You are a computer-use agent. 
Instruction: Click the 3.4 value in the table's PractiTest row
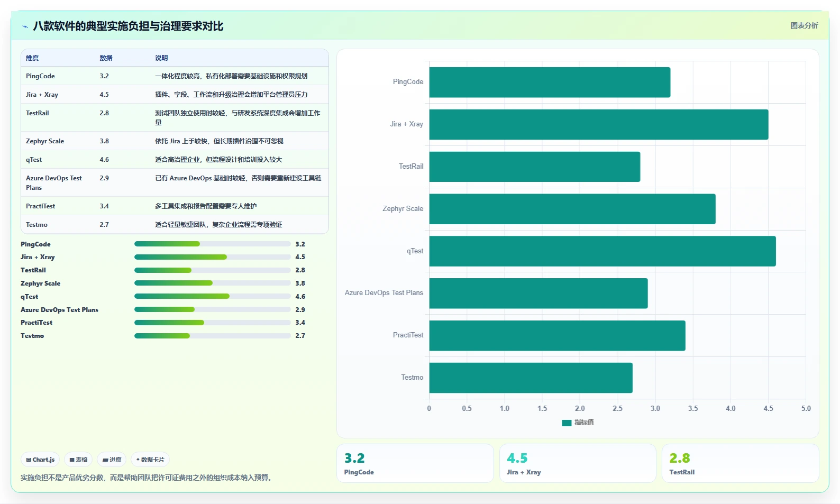104,206
